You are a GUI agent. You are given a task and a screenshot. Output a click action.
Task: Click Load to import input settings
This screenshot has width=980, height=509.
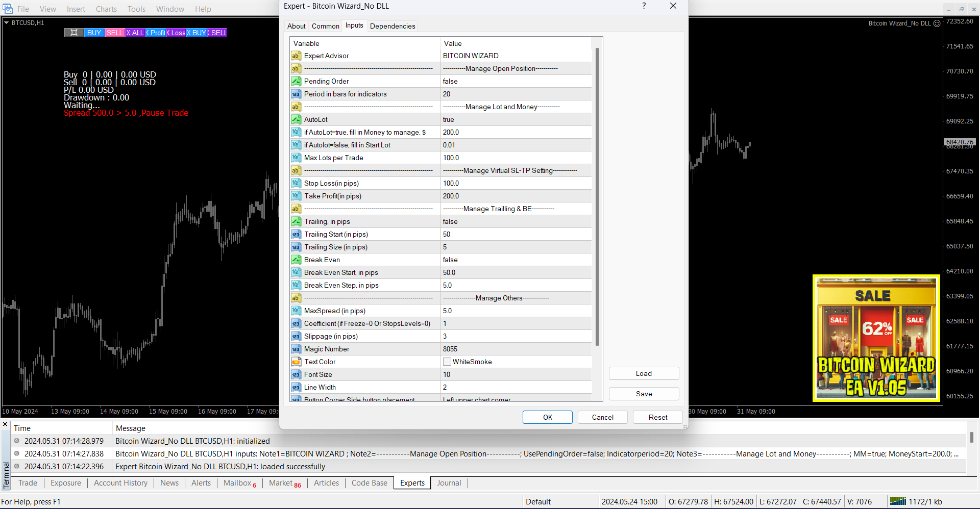(644, 373)
